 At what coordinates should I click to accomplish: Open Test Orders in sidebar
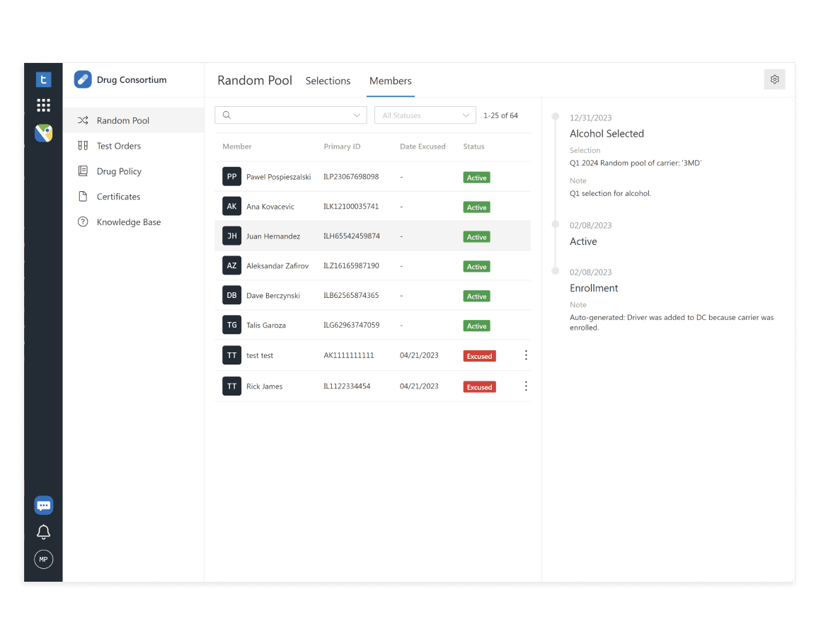pyautogui.click(x=118, y=146)
